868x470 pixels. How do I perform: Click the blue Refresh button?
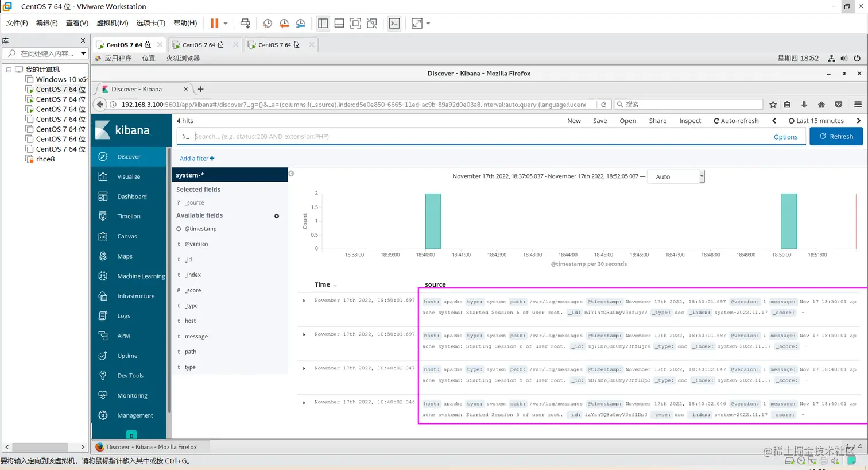tap(836, 136)
